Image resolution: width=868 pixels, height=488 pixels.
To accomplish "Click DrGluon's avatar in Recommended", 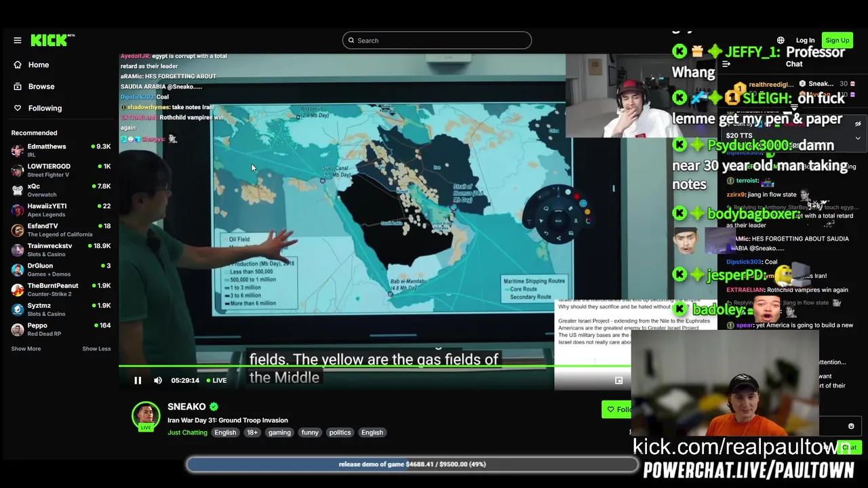I will (18, 270).
